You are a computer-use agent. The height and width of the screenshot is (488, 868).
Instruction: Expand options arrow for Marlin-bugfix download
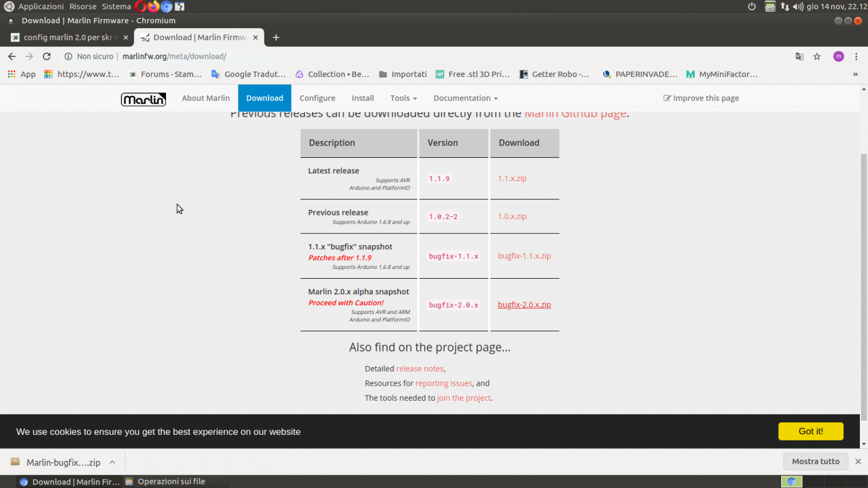click(112, 462)
